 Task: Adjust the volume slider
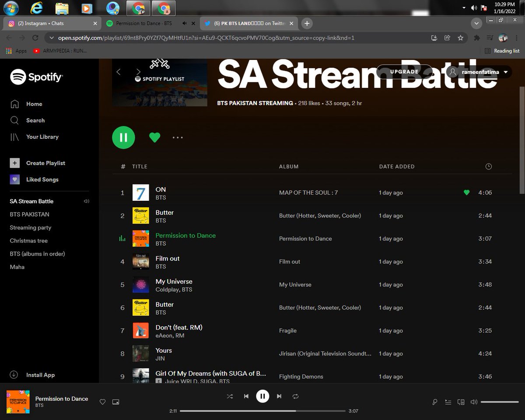(x=499, y=402)
